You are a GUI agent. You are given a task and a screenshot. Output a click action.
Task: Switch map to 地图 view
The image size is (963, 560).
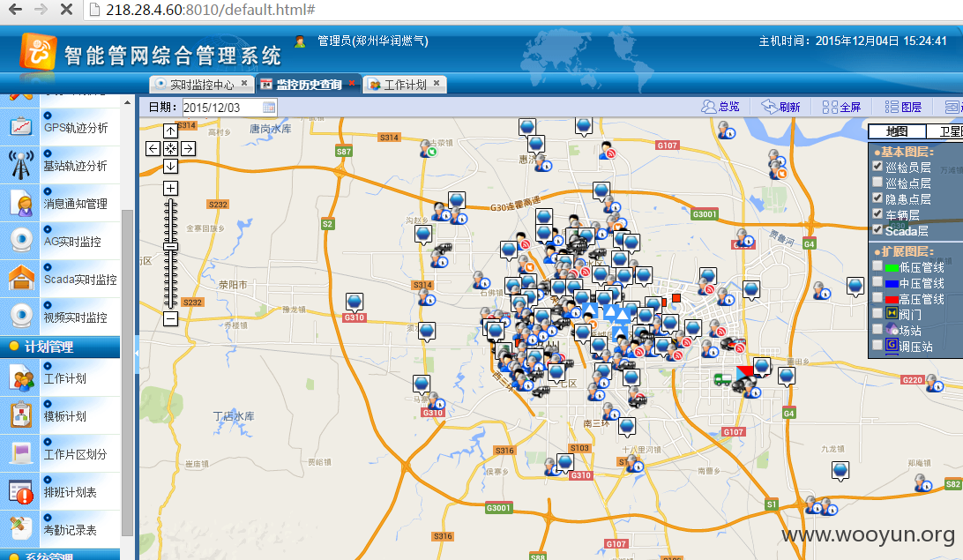[897, 131]
